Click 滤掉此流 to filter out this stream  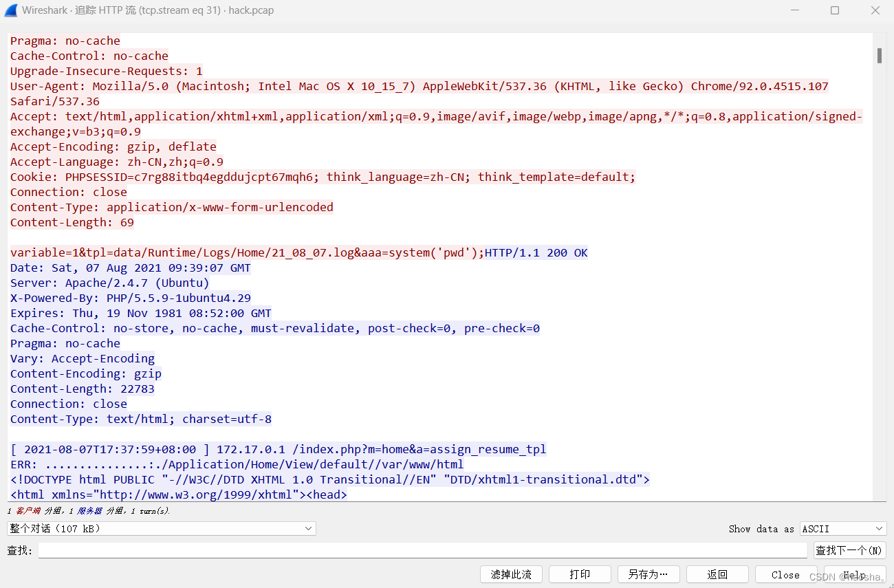511,574
